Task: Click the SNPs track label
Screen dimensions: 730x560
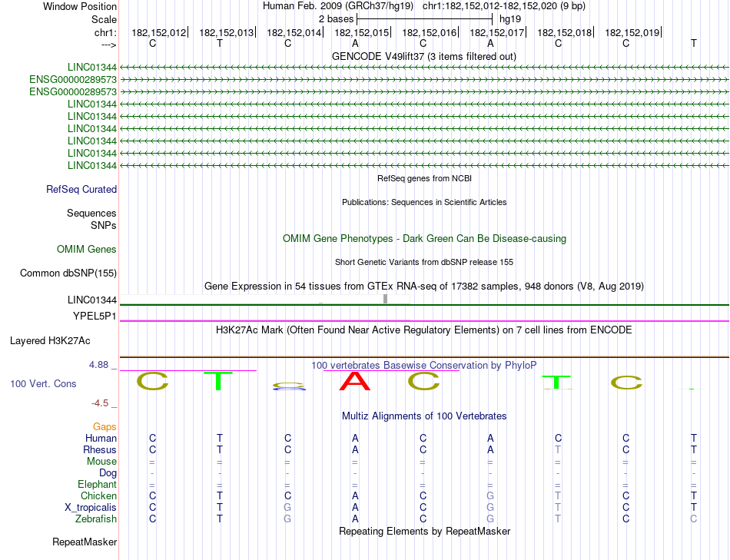Action: tap(104, 225)
